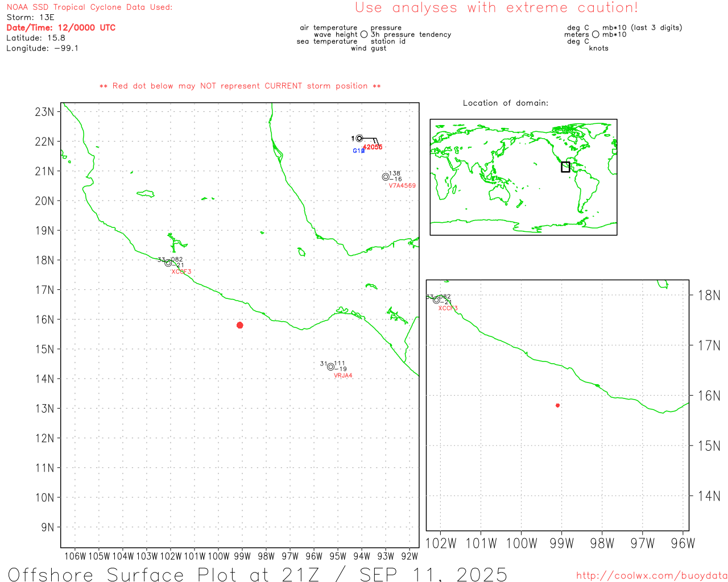Click the 'Storm: 13E' line
This screenshot has height=582, width=728.
pos(30,18)
